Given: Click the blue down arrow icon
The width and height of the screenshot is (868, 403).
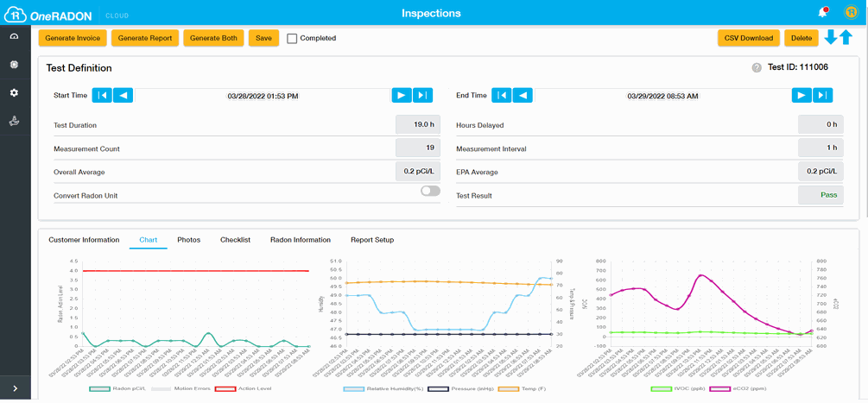Looking at the screenshot, I should (830, 37).
